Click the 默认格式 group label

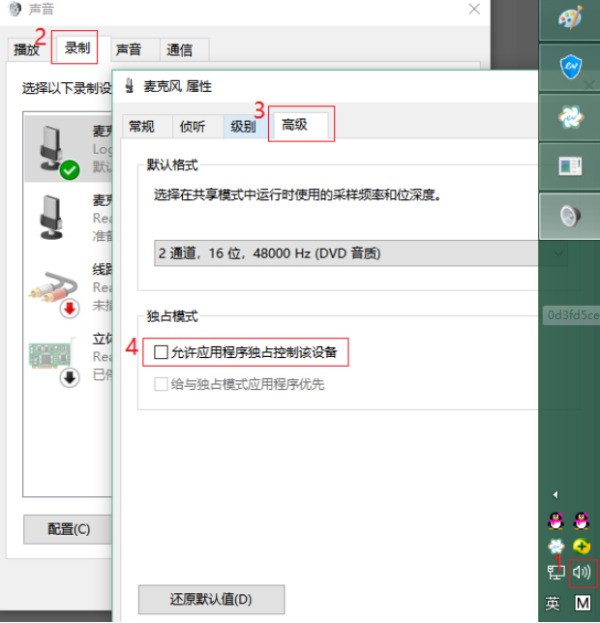pyautogui.click(x=172, y=164)
